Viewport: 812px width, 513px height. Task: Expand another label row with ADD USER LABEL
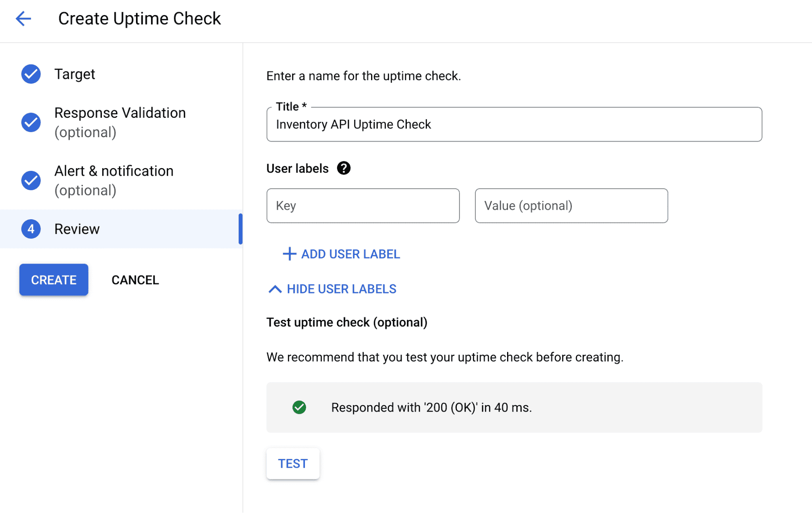[x=350, y=254]
